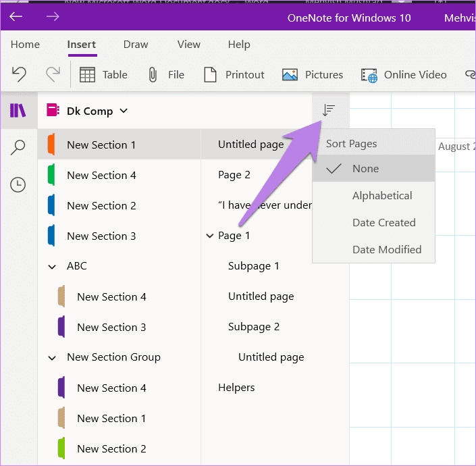Image resolution: width=476 pixels, height=466 pixels.
Task: Select New Section Group label
Action: tap(113, 357)
